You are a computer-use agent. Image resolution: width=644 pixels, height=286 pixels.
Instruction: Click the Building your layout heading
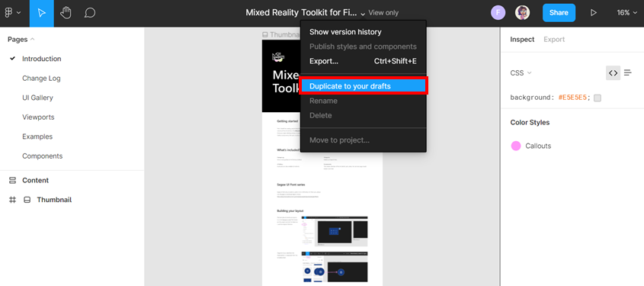(290, 210)
